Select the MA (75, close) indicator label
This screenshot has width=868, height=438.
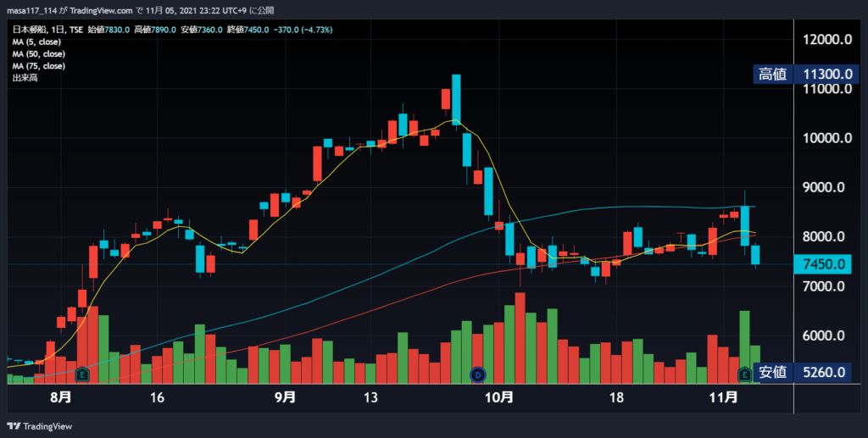[39, 66]
